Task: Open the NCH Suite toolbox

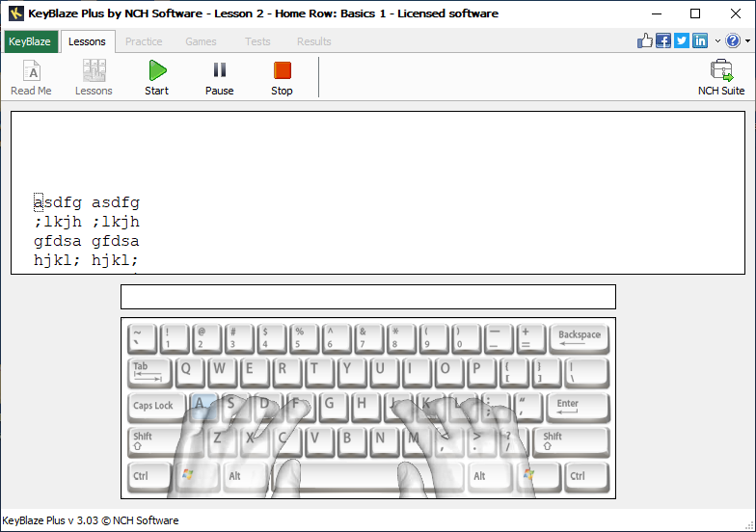Action: [x=721, y=77]
